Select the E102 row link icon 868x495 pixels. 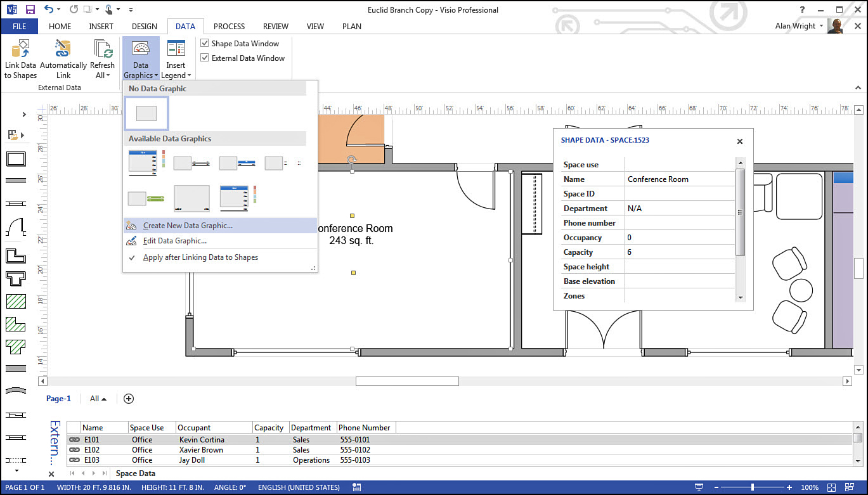tap(74, 450)
